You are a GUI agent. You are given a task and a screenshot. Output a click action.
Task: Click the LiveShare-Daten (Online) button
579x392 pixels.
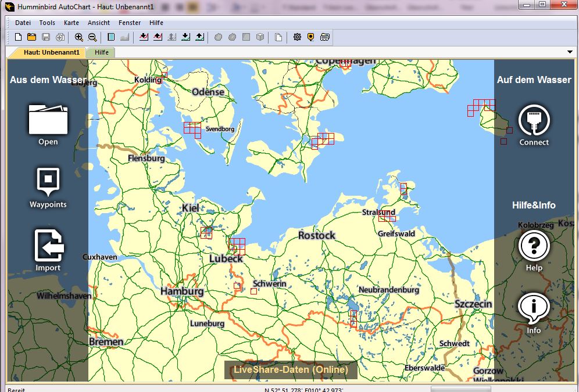tap(291, 369)
